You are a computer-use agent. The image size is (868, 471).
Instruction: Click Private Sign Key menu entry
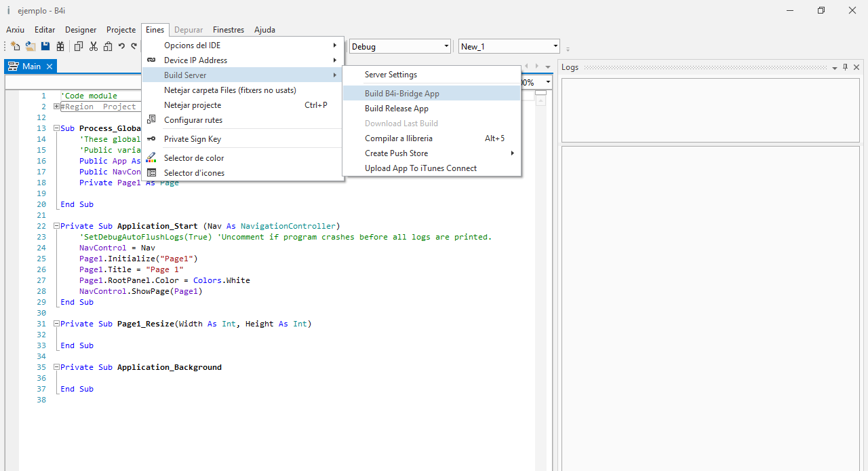point(192,139)
